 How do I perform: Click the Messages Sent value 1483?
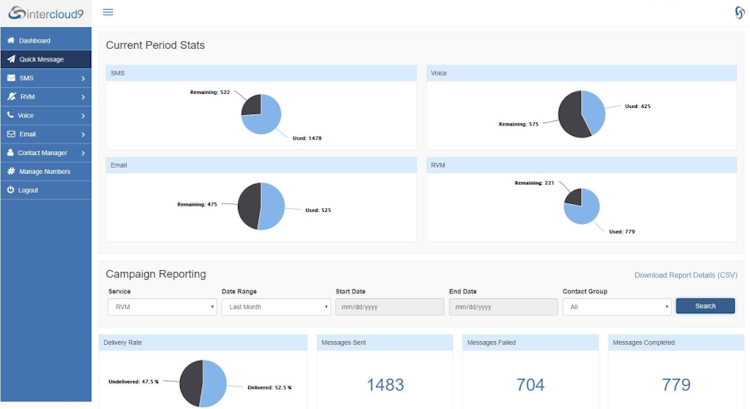(x=385, y=385)
